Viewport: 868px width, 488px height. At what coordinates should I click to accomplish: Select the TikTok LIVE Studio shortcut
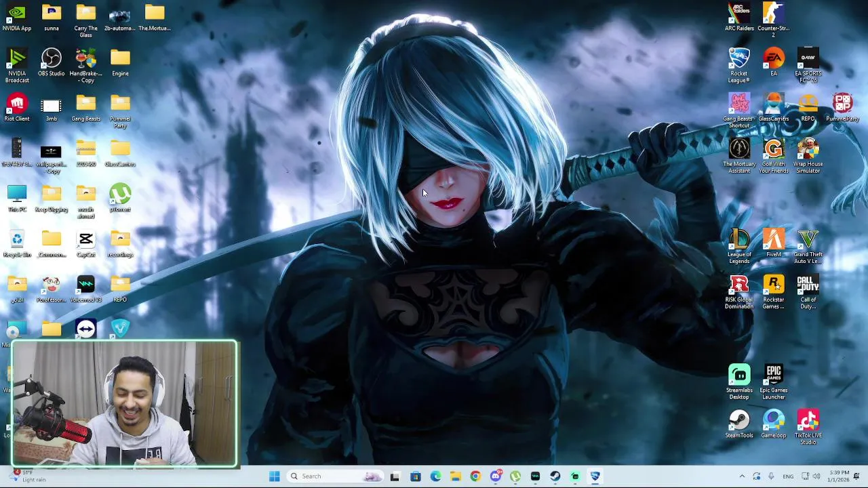[808, 428]
